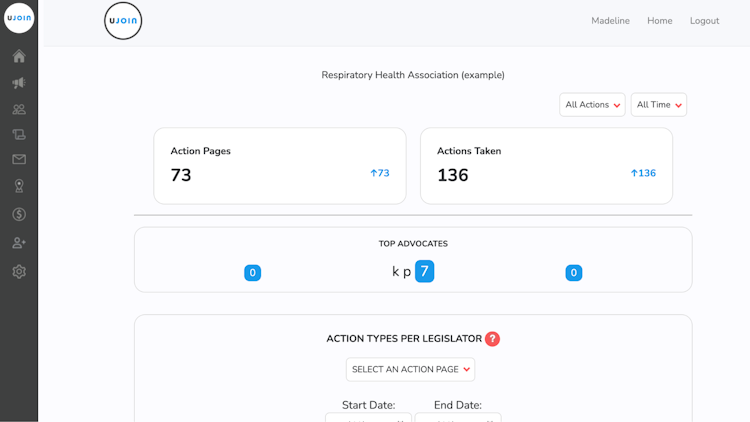This screenshot has height=422, width=750.
Task: Open the settings gear icon in sidebar
Action: point(19,272)
